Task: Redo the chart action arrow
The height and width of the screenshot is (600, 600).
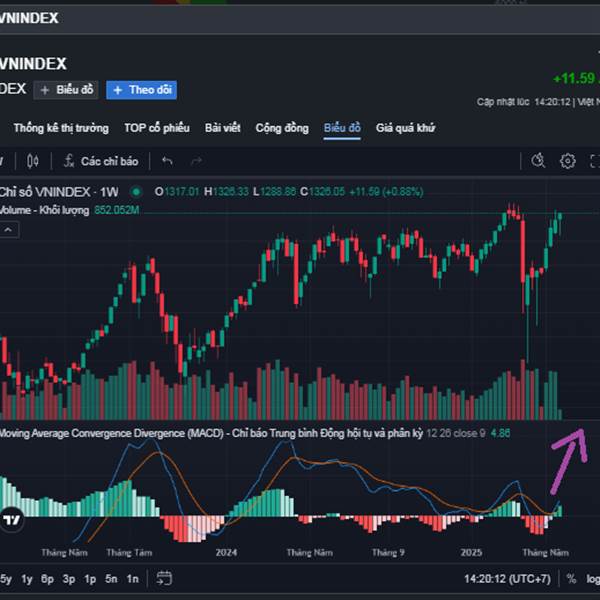Action: [196, 161]
